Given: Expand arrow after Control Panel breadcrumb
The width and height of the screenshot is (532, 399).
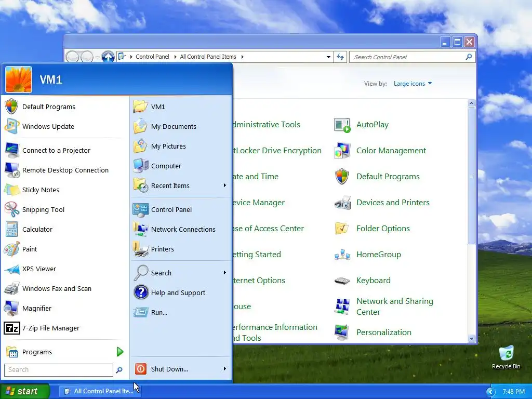Looking at the screenshot, I should tap(176, 57).
